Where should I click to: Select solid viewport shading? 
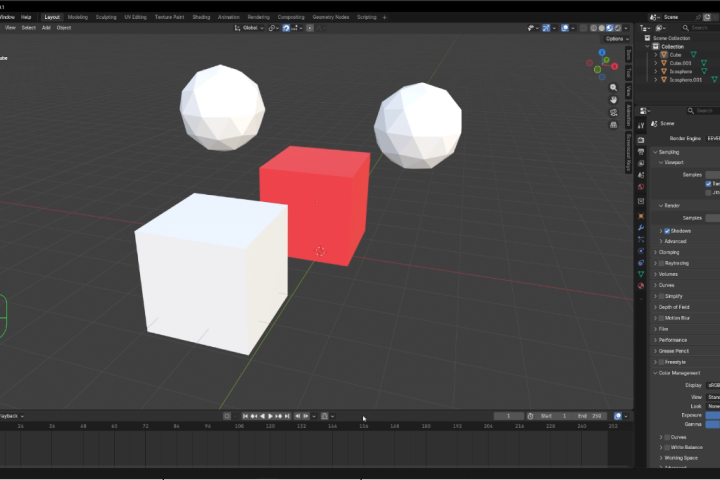[x=602, y=28]
